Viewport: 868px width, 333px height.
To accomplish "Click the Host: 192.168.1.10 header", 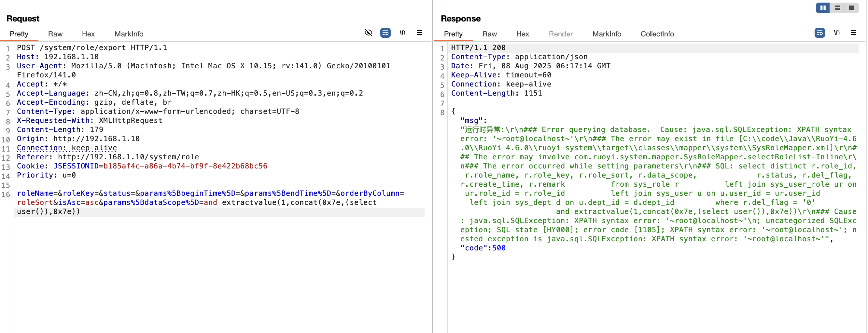I will (58, 57).
